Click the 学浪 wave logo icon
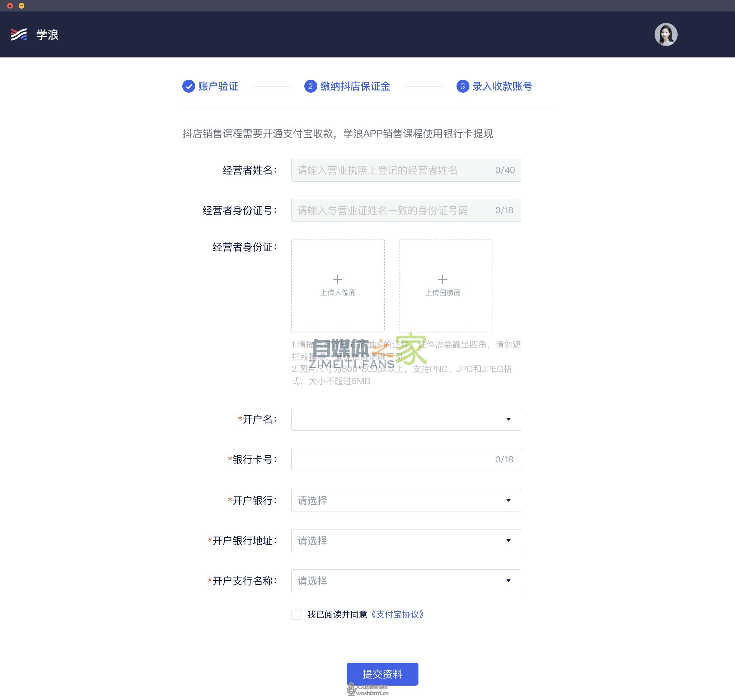The width and height of the screenshot is (735, 700). click(x=19, y=34)
